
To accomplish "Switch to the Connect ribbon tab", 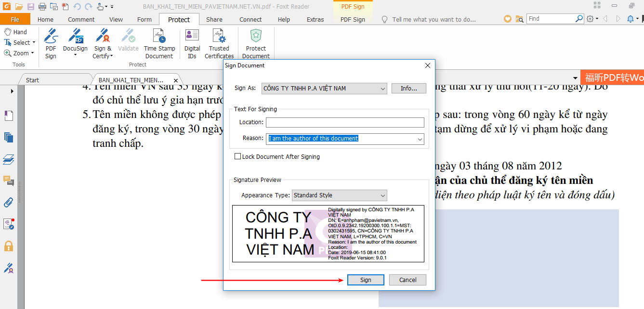I will coord(250,19).
